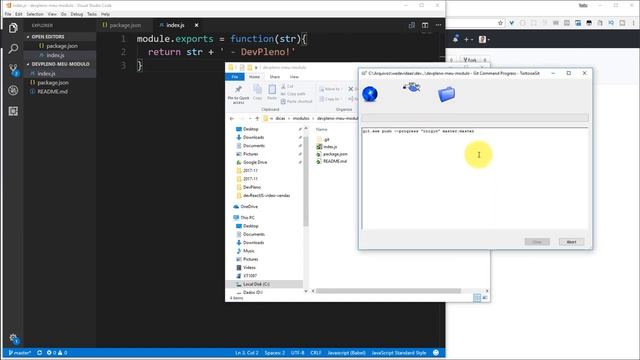640x360 pixels.
Task: Click the blue folder icon in TortoiseGit dialog
Action: [x=447, y=94]
